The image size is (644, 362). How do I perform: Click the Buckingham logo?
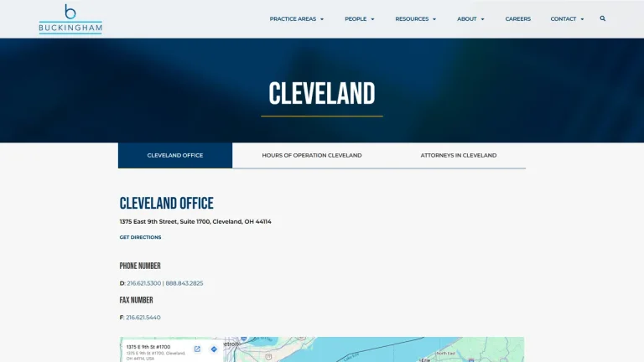coord(70,19)
